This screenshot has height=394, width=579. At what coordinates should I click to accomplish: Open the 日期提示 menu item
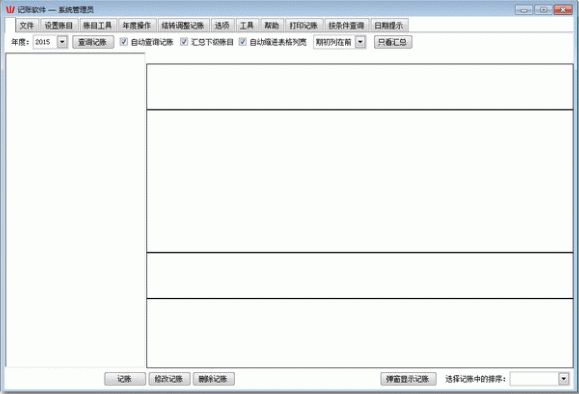click(x=389, y=25)
